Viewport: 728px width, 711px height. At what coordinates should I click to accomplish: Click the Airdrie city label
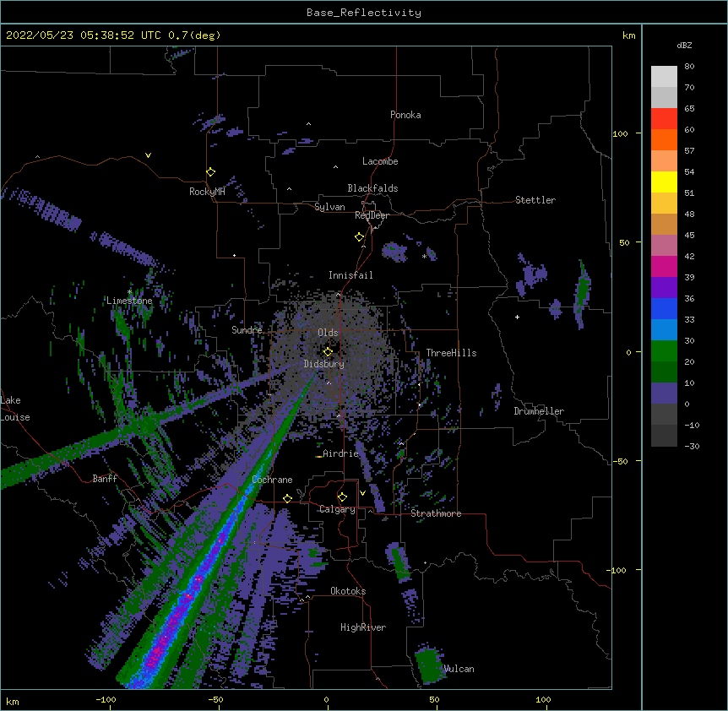(341, 453)
